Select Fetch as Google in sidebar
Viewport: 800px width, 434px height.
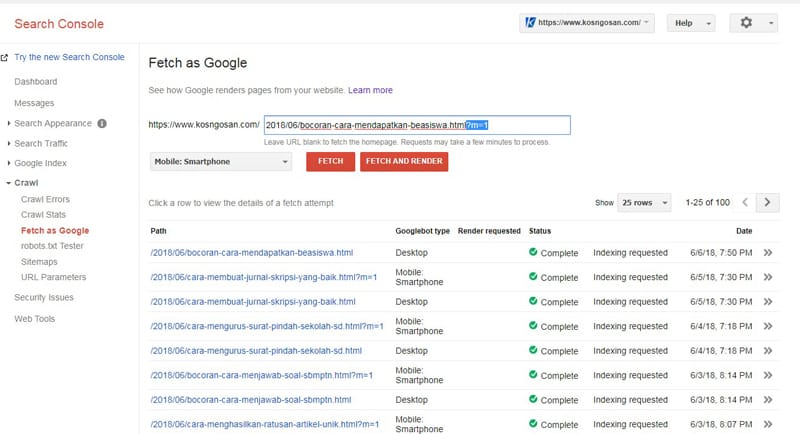[55, 231]
